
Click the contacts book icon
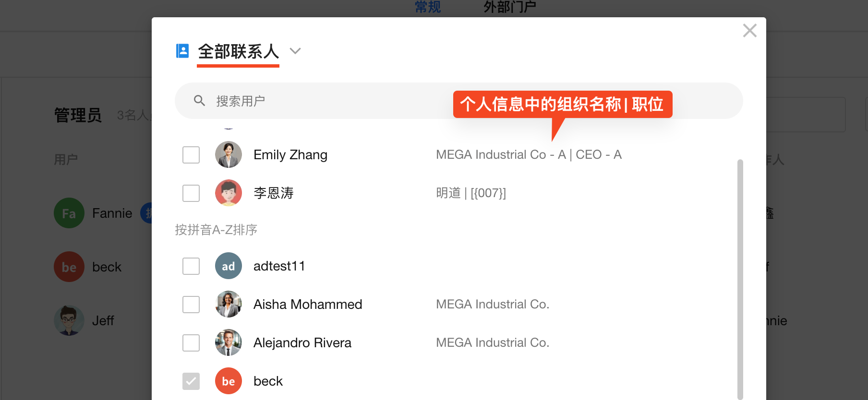(x=182, y=51)
